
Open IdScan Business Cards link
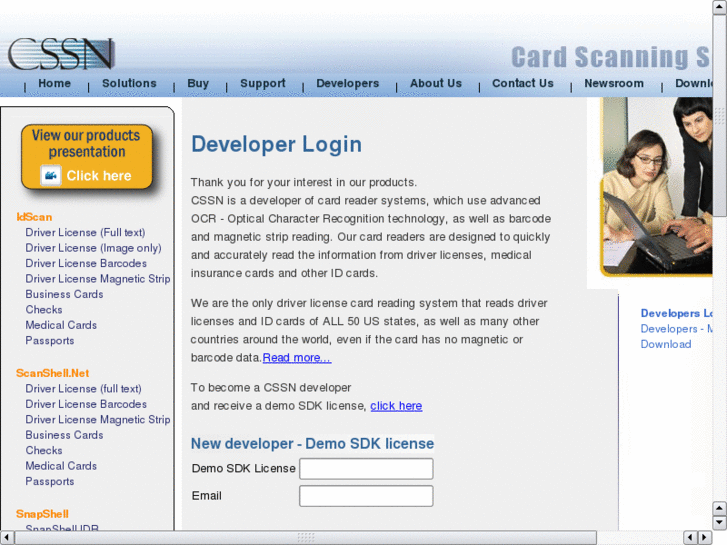point(64,294)
